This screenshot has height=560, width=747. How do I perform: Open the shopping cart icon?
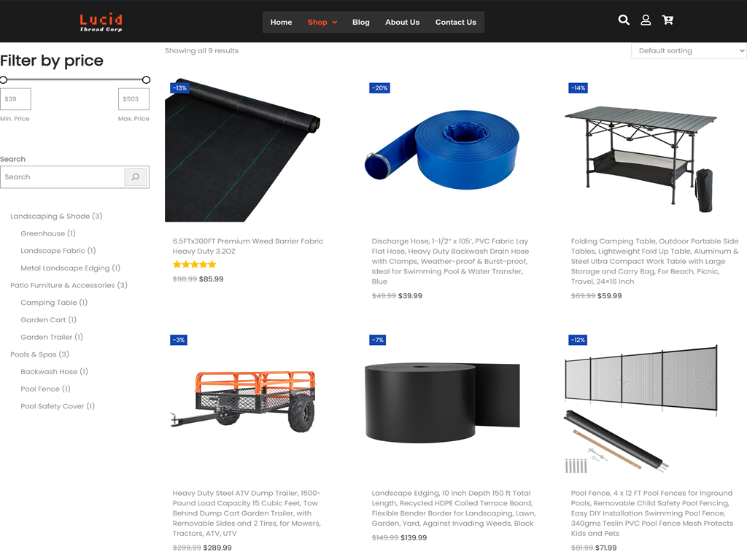[x=667, y=20]
